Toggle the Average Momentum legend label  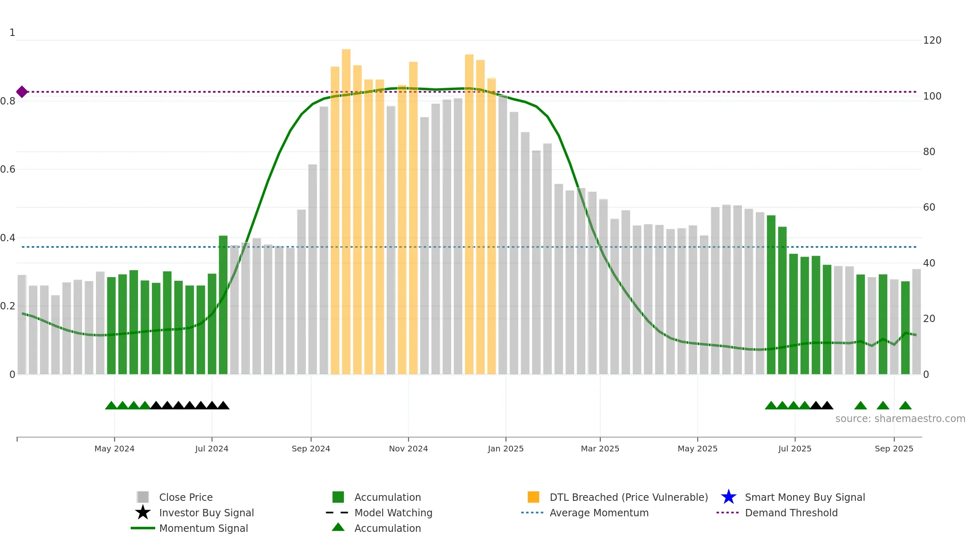tap(599, 513)
